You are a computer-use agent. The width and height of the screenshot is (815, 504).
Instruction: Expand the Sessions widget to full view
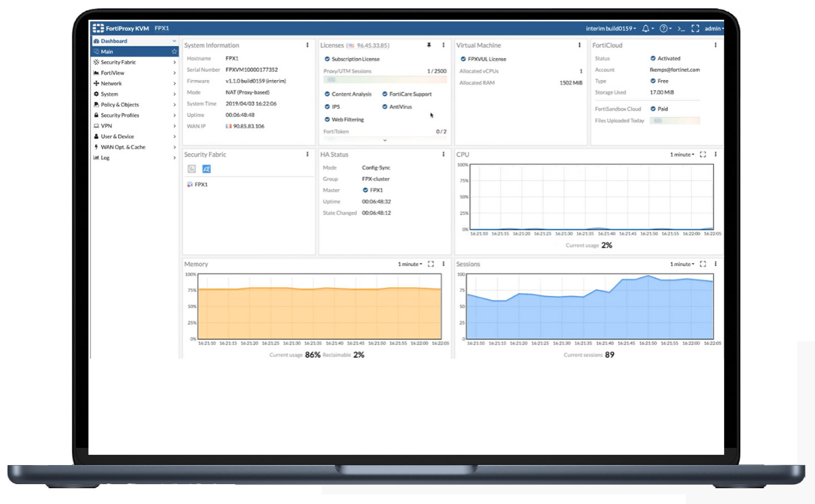point(703,264)
